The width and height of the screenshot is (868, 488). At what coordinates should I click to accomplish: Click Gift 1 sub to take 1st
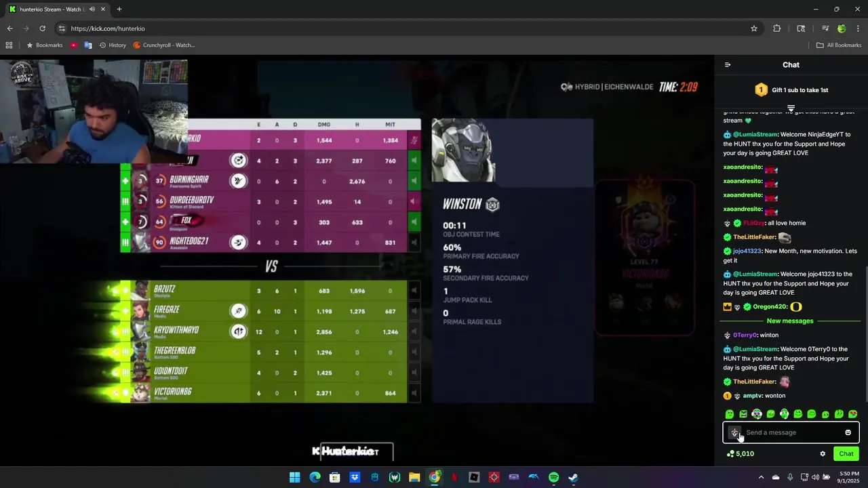click(x=791, y=90)
